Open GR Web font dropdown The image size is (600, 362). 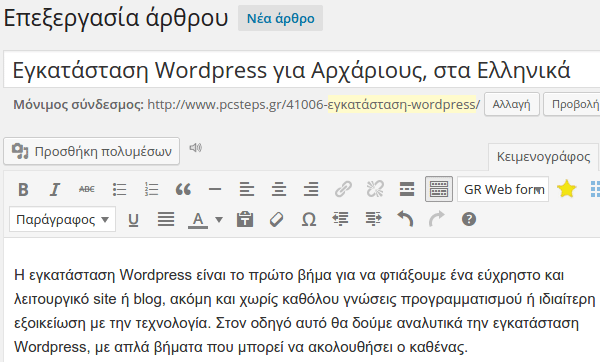click(x=503, y=189)
